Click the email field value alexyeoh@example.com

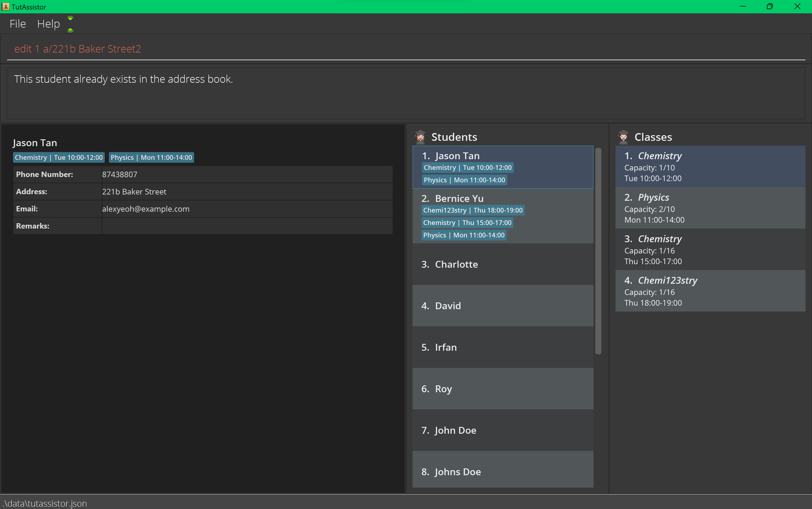tap(145, 209)
